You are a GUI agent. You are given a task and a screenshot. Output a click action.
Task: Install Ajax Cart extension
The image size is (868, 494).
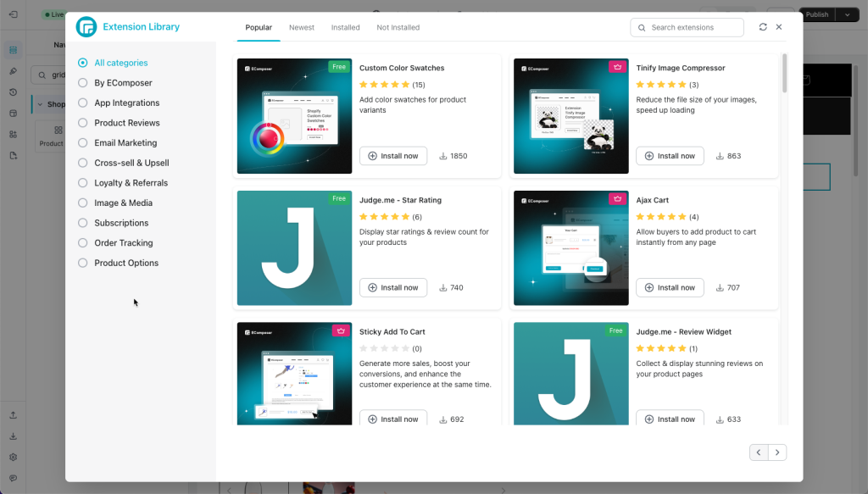(x=670, y=287)
